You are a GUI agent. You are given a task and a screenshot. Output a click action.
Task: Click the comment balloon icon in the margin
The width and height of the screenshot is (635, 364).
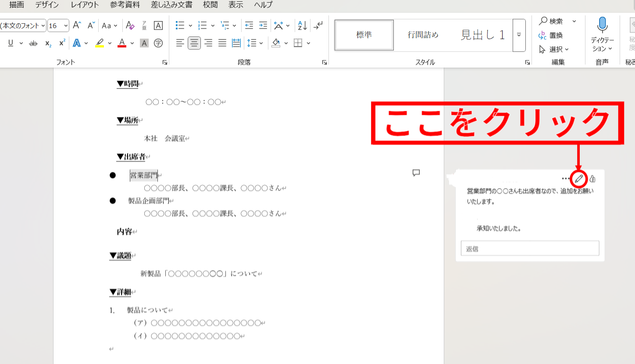(416, 173)
